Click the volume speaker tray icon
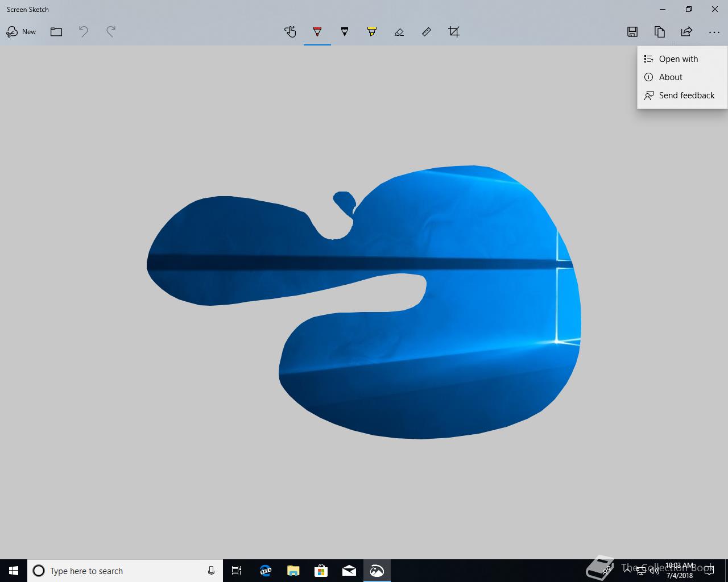 tap(654, 571)
